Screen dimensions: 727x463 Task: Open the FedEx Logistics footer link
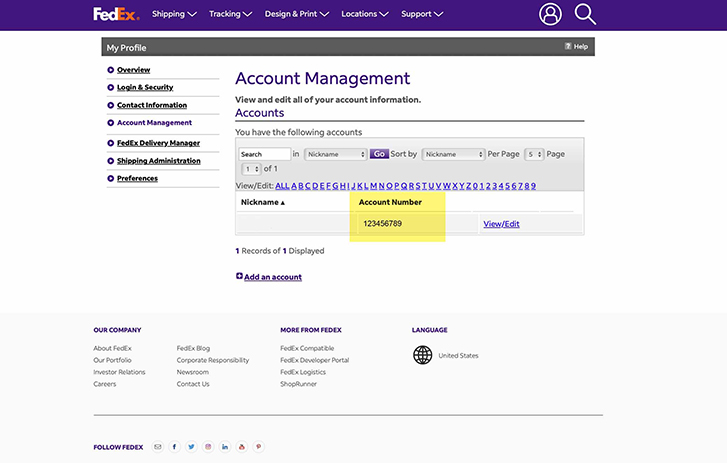[x=303, y=372]
